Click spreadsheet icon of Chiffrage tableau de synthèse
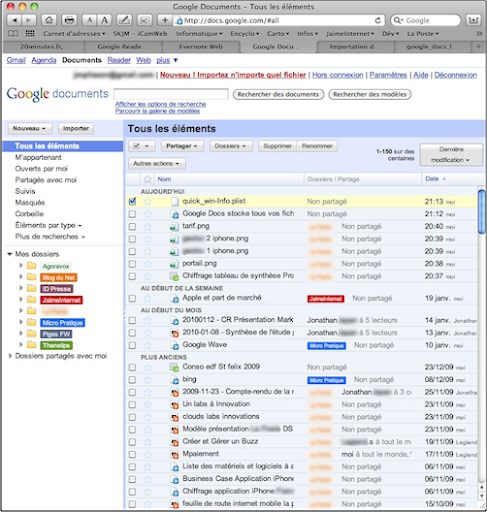The width and height of the screenshot is (487, 512). pos(174,276)
